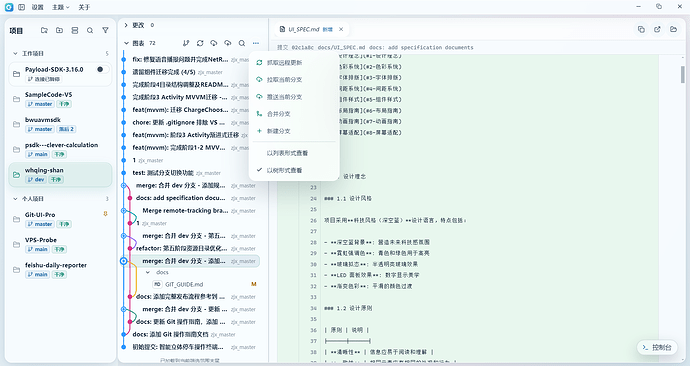
Task: Click the search icon in 图表 toolbar
Action: pyautogui.click(x=242, y=43)
